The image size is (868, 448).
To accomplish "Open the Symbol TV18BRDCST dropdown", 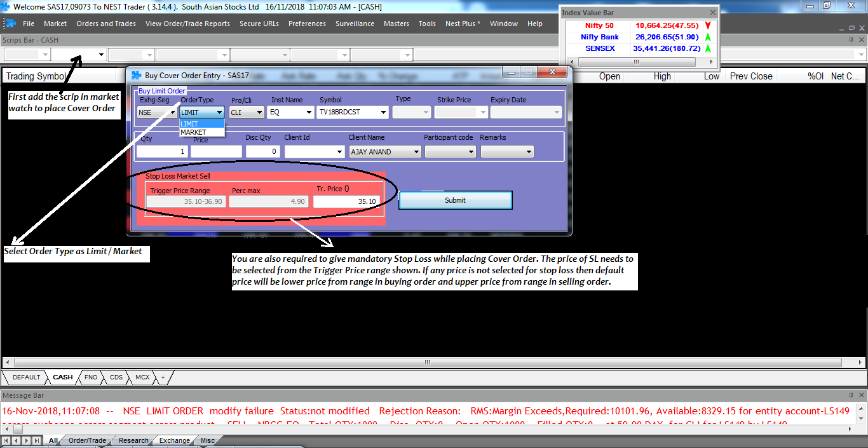I will pyautogui.click(x=383, y=112).
